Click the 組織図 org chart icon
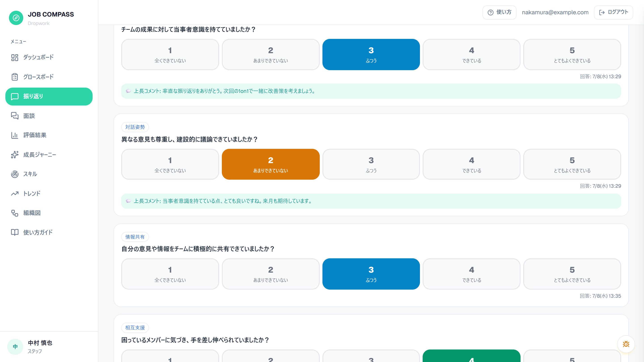 tap(15, 213)
